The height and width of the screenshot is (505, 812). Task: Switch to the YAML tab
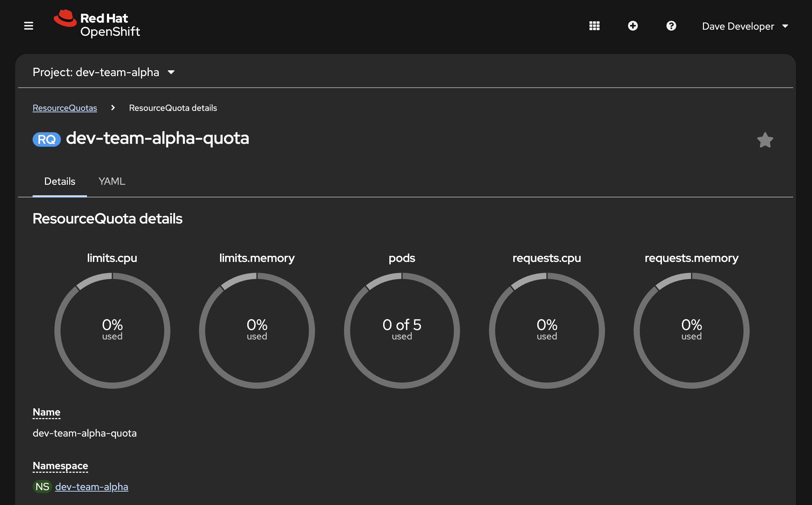click(x=112, y=181)
